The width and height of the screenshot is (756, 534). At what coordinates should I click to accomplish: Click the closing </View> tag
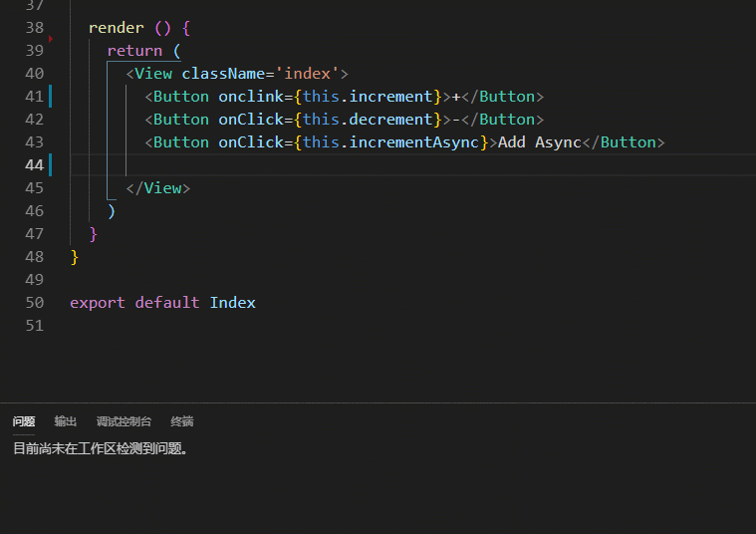pyautogui.click(x=158, y=188)
